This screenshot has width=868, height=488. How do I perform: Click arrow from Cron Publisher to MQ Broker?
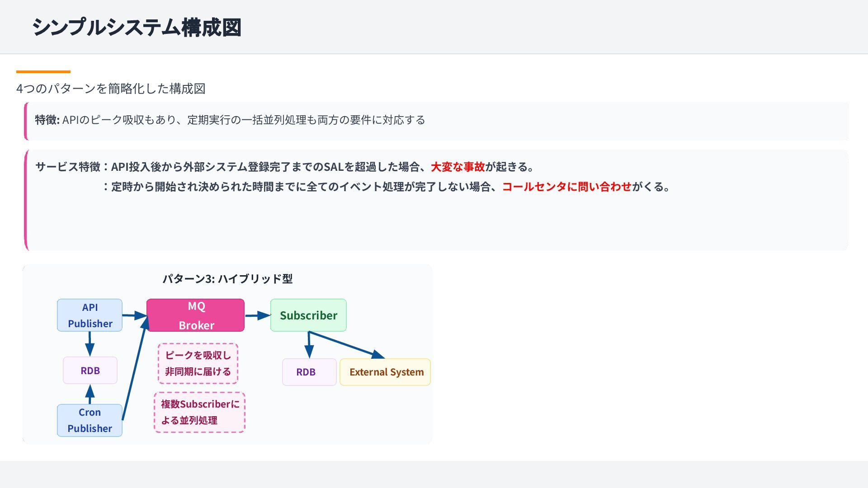[x=134, y=369]
